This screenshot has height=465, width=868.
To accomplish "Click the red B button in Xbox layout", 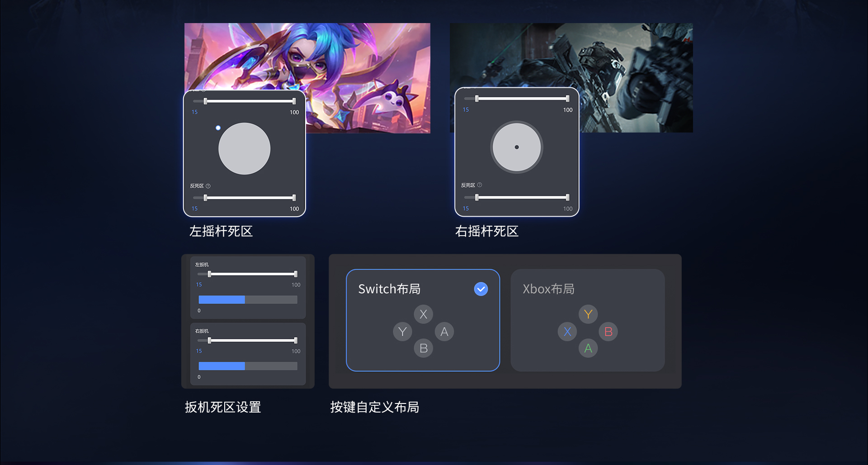I will [609, 332].
